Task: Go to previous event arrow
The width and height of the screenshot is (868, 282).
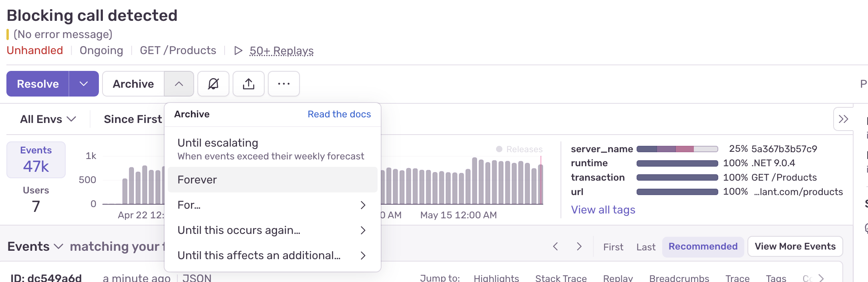Action: (555, 246)
